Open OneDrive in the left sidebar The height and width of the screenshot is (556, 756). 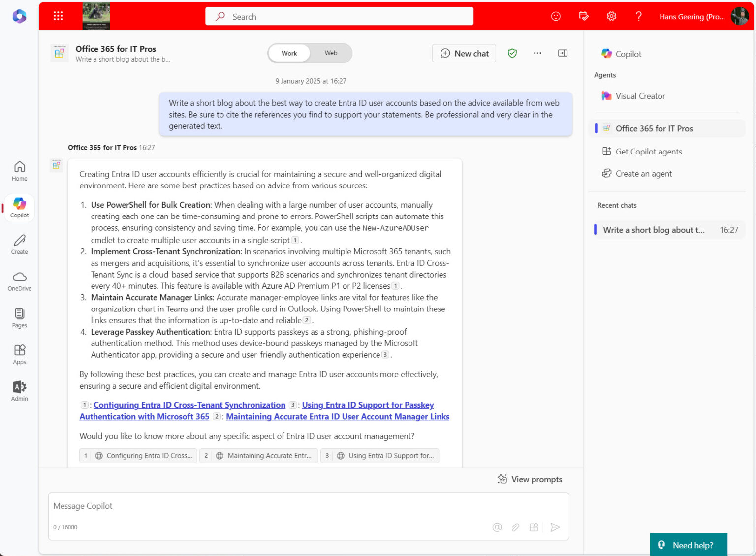tap(20, 281)
